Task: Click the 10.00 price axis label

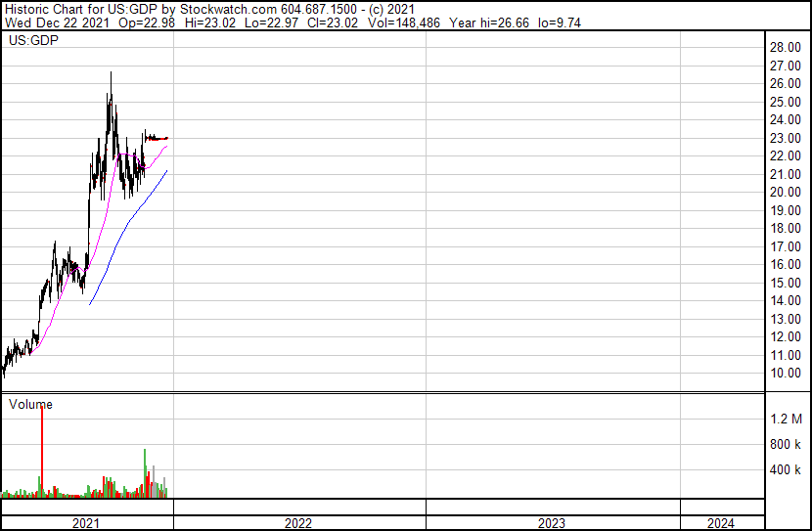Action: (786, 374)
